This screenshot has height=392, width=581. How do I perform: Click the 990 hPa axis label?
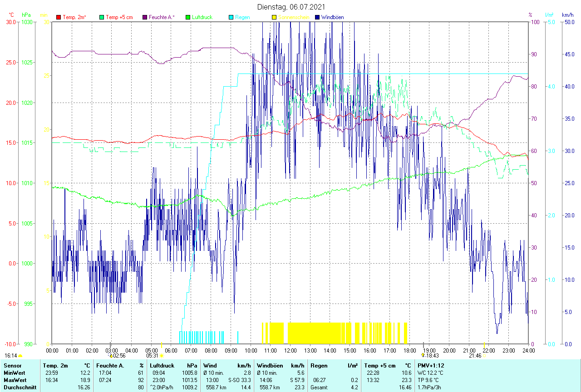[x=29, y=344]
